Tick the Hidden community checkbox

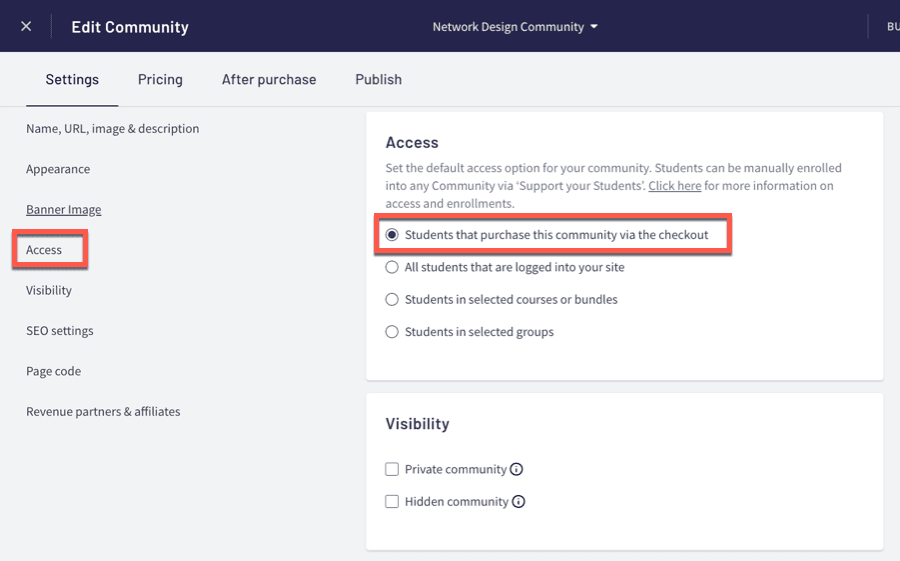(x=392, y=502)
